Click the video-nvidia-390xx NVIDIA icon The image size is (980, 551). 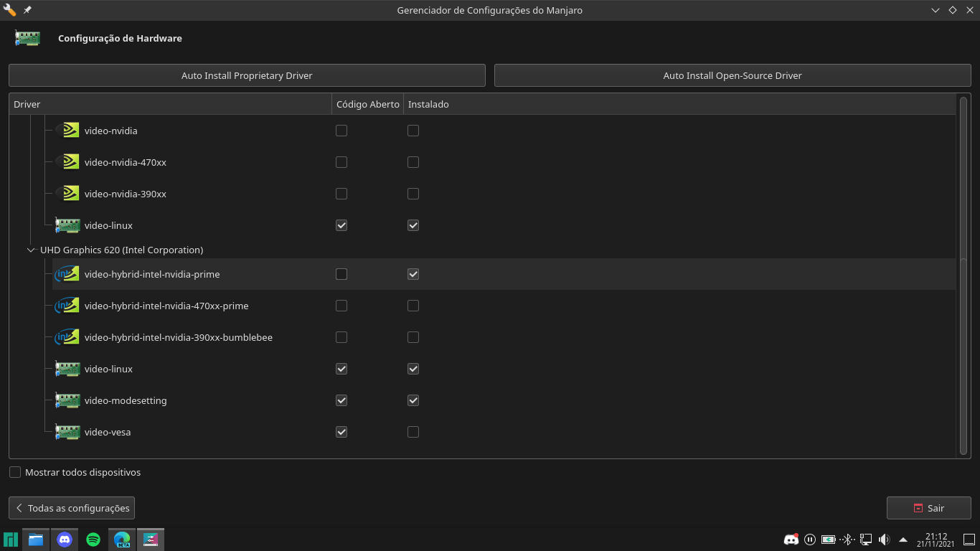coord(67,194)
